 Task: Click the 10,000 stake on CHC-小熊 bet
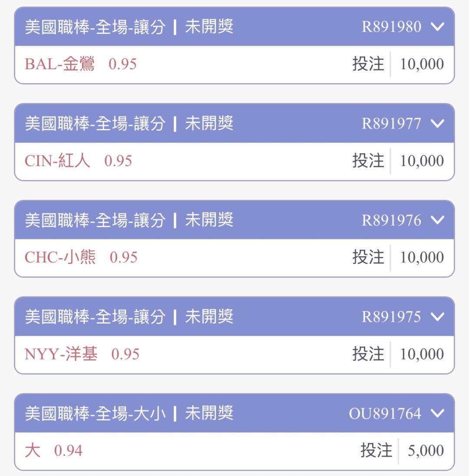coord(422,258)
